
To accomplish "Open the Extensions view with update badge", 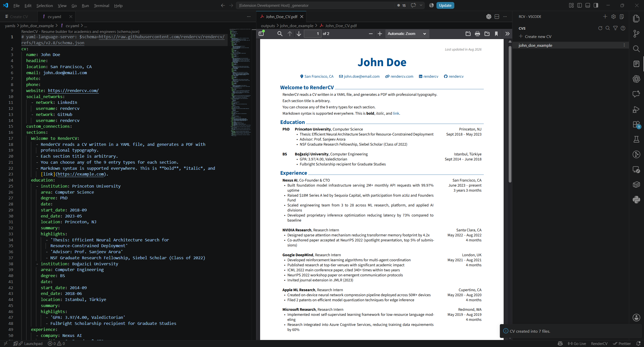I will 636,124.
